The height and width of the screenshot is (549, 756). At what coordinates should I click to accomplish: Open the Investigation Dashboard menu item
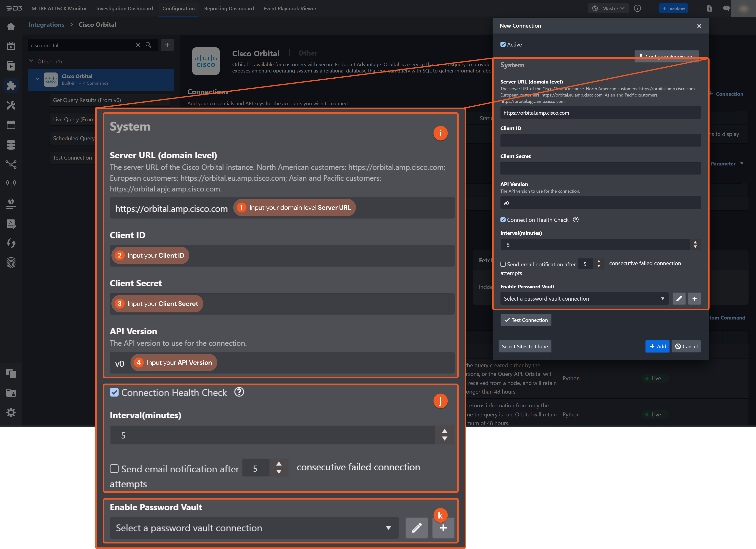pyautogui.click(x=124, y=8)
